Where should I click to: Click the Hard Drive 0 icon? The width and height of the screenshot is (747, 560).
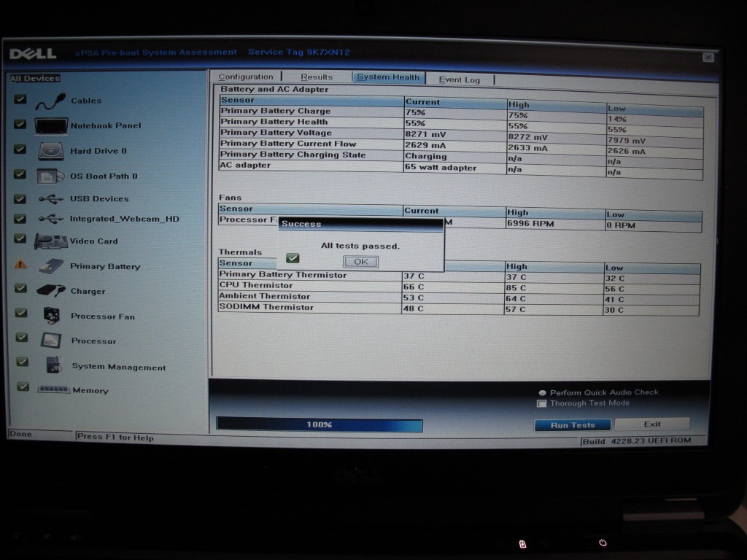pos(51,151)
